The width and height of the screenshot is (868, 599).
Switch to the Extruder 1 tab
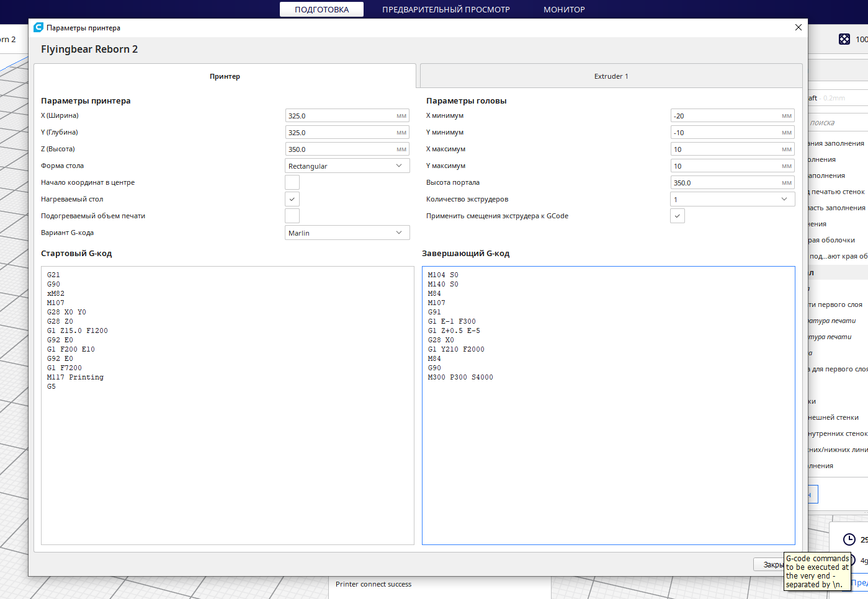(611, 76)
